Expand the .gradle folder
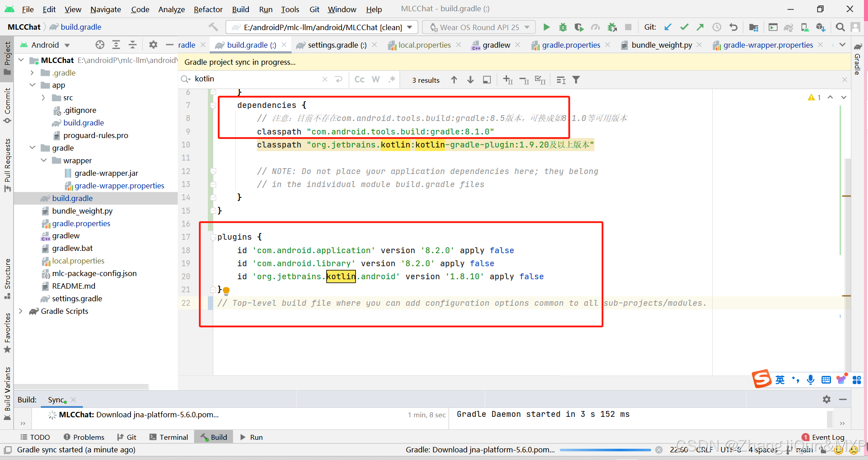The image size is (868, 460). 32,72
